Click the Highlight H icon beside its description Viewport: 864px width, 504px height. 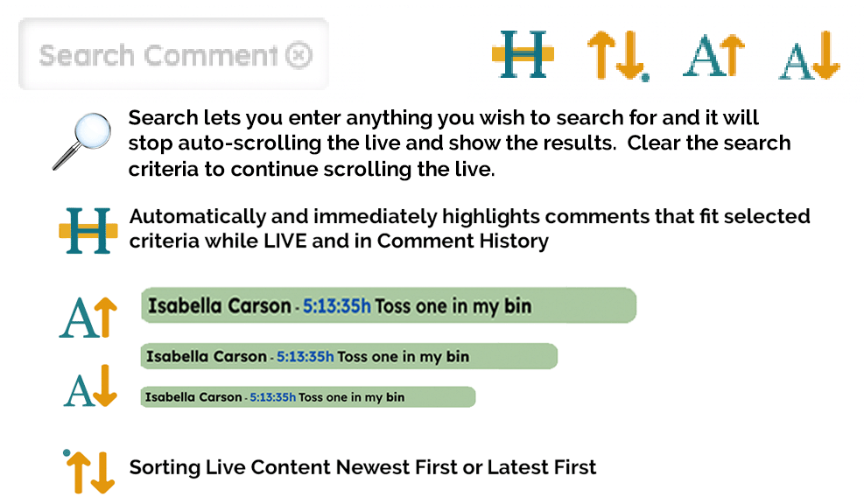coord(88,231)
